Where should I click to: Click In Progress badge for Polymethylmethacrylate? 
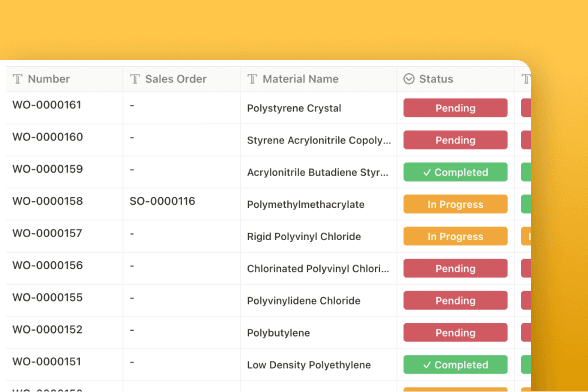point(455,204)
